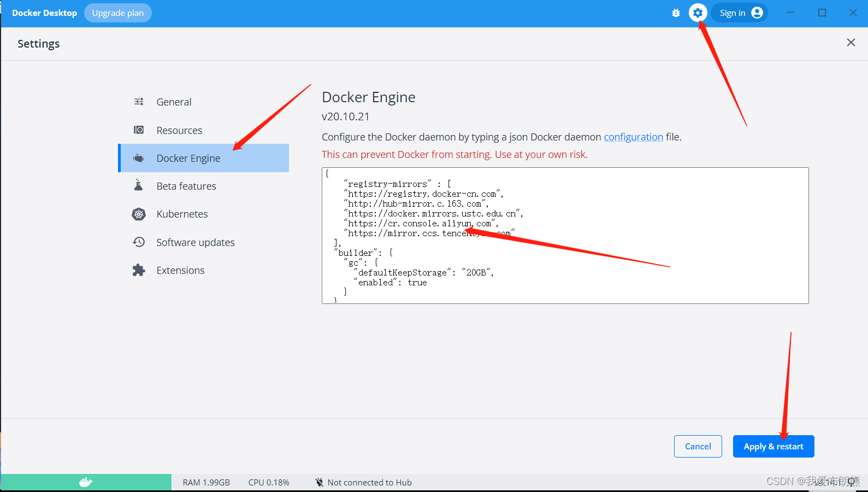Open the daemon configuration link
868x492 pixels.
tap(633, 137)
